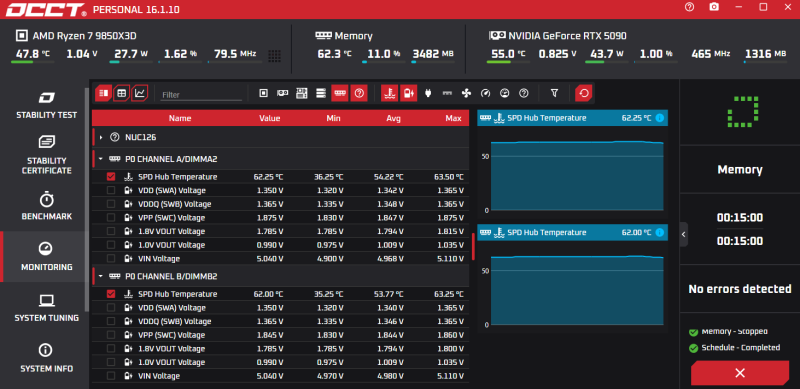Click inside the Filter text field
Screen dimensions: 800x389
click(201, 95)
